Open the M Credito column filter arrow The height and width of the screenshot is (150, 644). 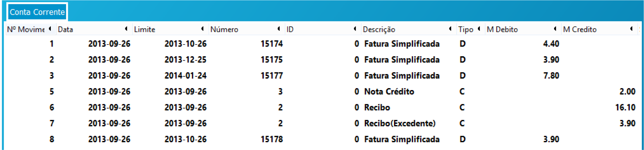[631, 29]
